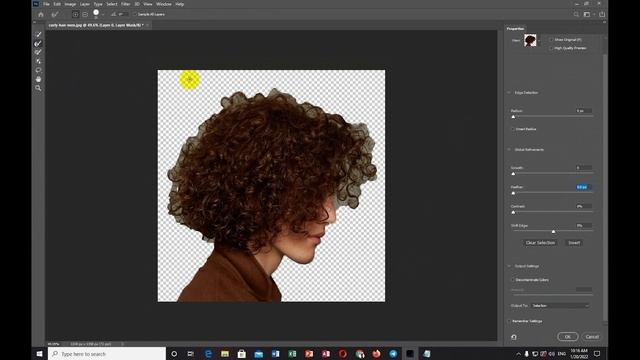The width and height of the screenshot is (640, 360).
Task: Open the tool preset picker brush icon
Action: point(54,14)
